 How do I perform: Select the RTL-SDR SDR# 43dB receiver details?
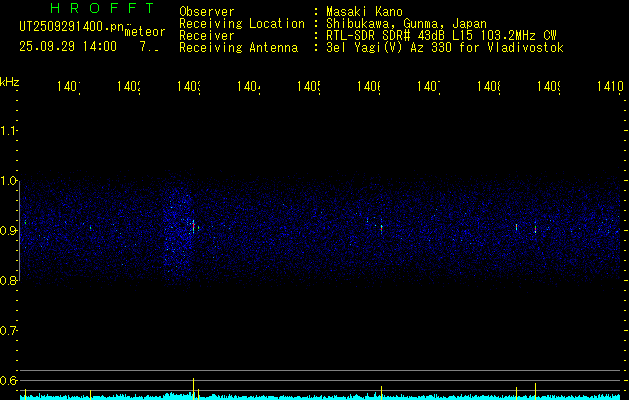(441, 36)
